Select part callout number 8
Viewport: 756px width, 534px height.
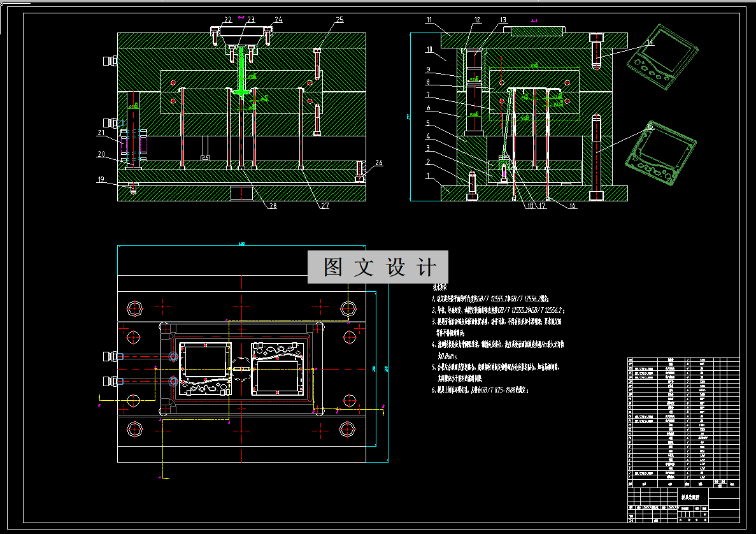[427, 82]
